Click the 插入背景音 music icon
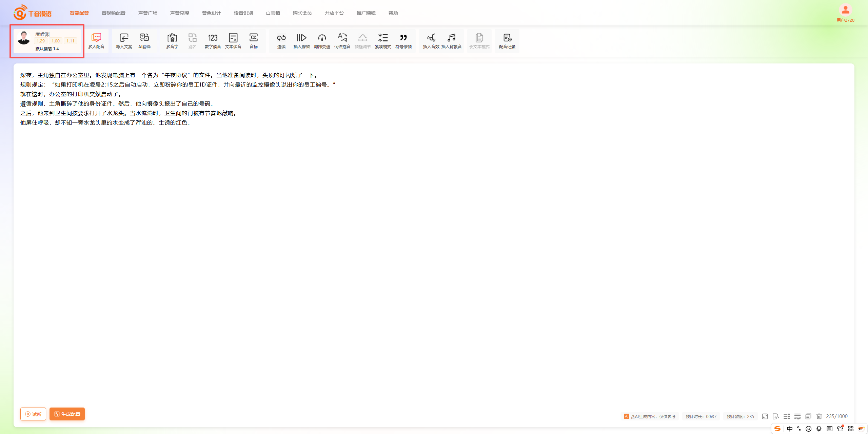Viewport: 868px width, 434px height. click(x=451, y=41)
